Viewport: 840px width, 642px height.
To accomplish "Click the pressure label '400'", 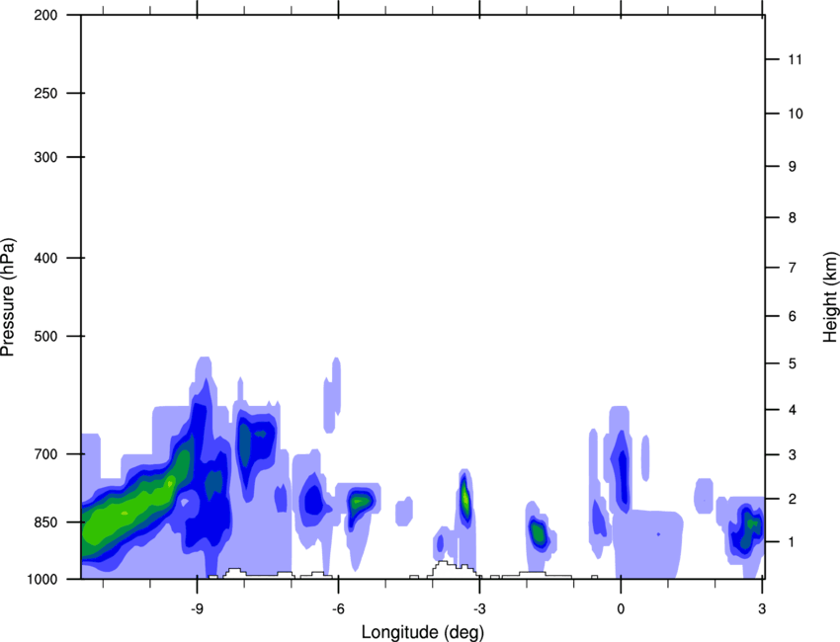I will pyautogui.click(x=46, y=258).
